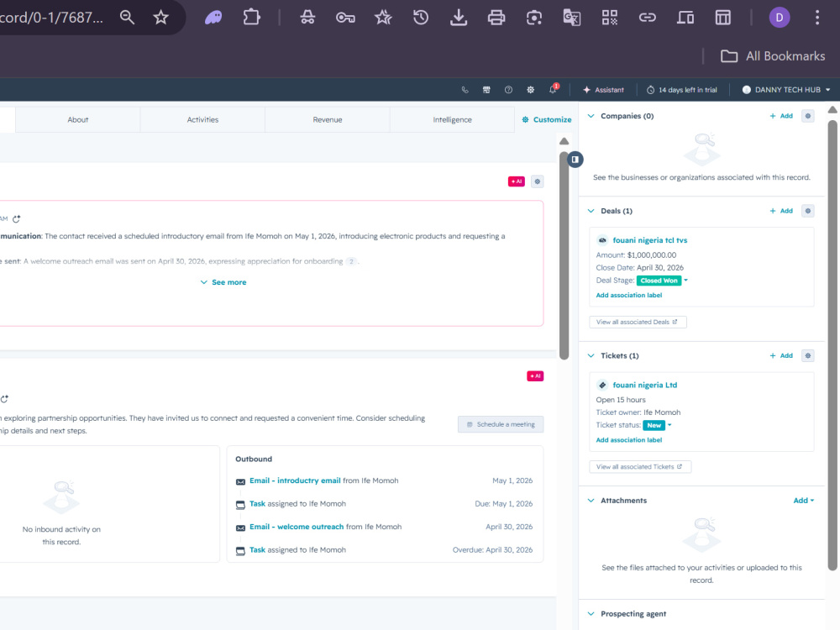Collapse the Companies section
This screenshot has height=630, width=840.
(x=591, y=116)
